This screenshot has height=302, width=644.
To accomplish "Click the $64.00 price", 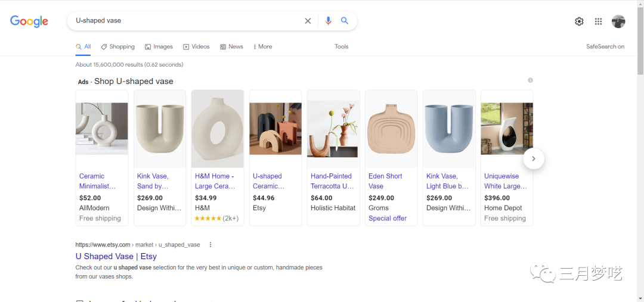I will pos(321,198).
